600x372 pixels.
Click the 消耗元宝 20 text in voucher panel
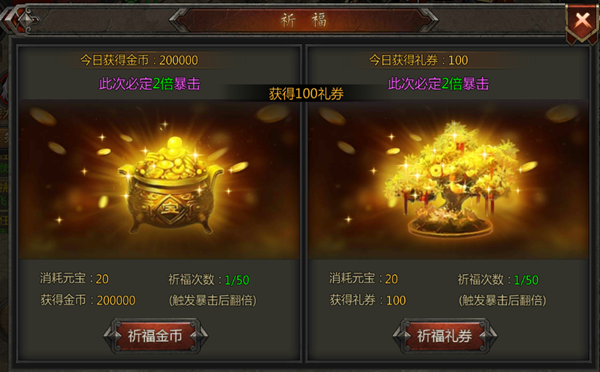[x=364, y=278]
